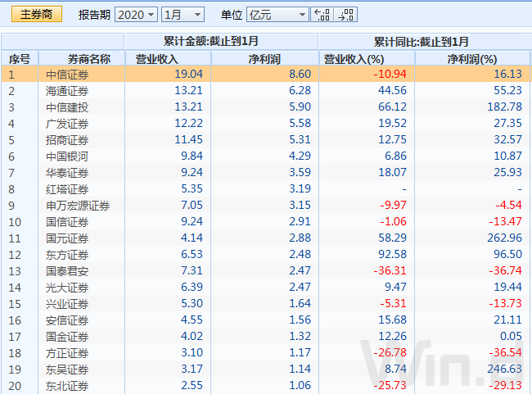Select the 东北证券 row
Viewport: 532px width, 399px height.
pyautogui.click(x=265, y=385)
